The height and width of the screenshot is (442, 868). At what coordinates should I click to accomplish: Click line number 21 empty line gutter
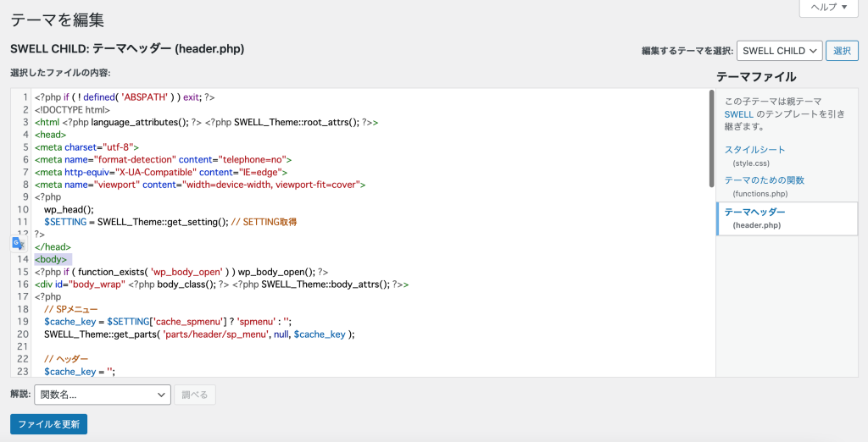pos(23,347)
